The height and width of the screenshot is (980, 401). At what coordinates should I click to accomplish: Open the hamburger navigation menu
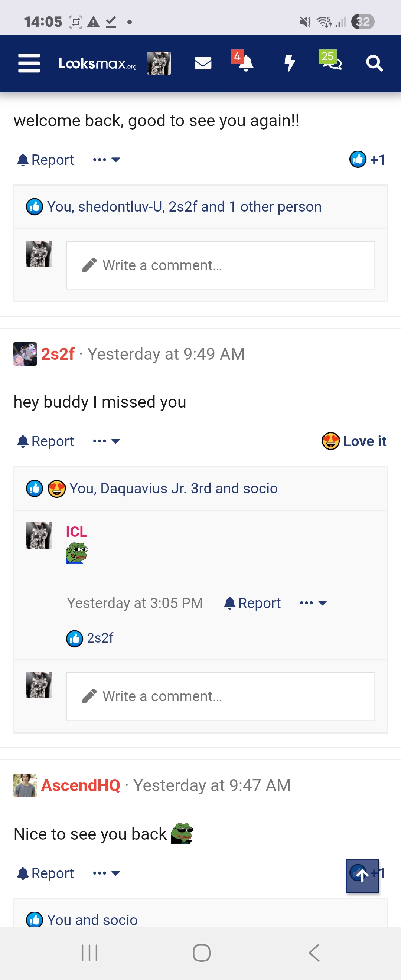[x=29, y=63]
